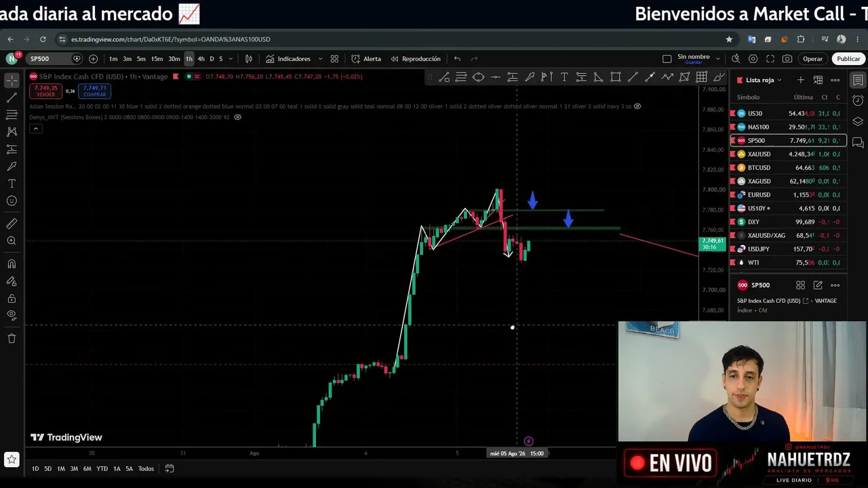Screen dimensions: 868x488
Task: Select the grid table tool in drawing bar
Action: point(702,77)
